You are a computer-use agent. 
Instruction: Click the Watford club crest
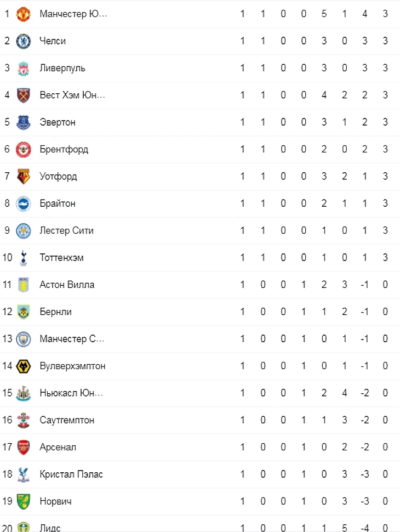24,177
